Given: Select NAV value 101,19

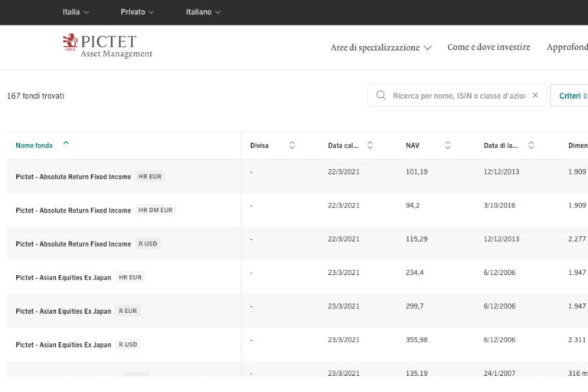Looking at the screenshot, I should [x=416, y=171].
